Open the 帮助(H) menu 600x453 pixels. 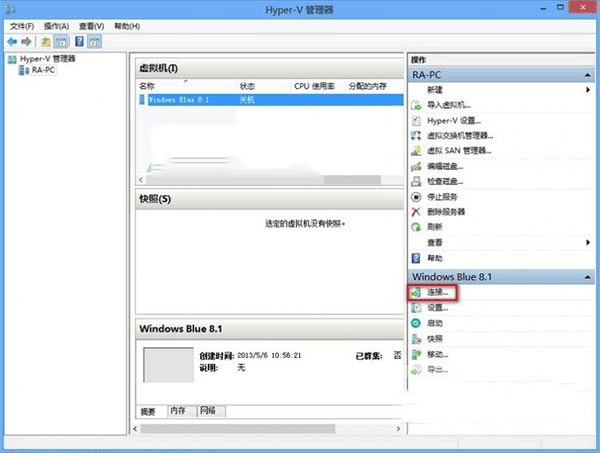pos(127,26)
